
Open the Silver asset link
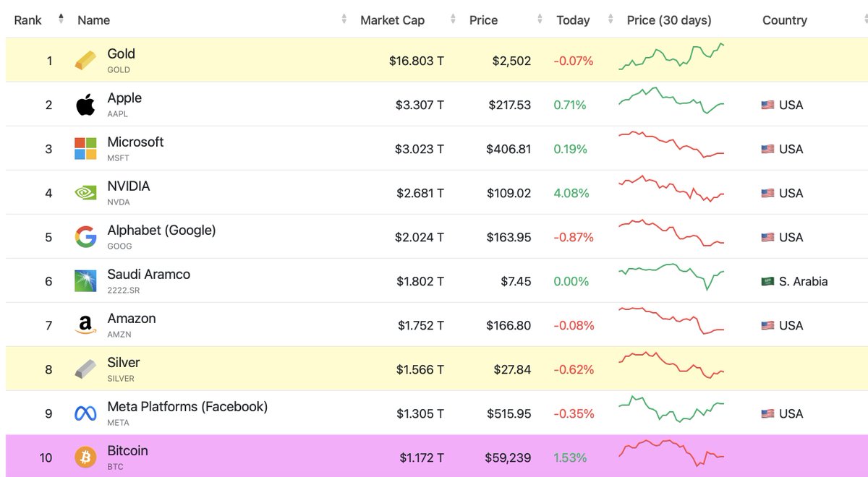124,362
